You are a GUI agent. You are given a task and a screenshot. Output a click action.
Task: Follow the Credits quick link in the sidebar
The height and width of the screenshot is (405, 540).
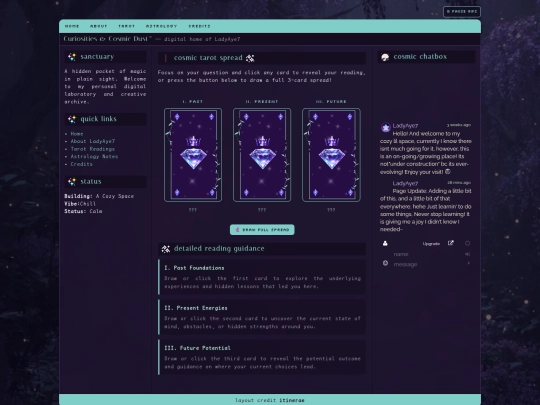pos(82,164)
